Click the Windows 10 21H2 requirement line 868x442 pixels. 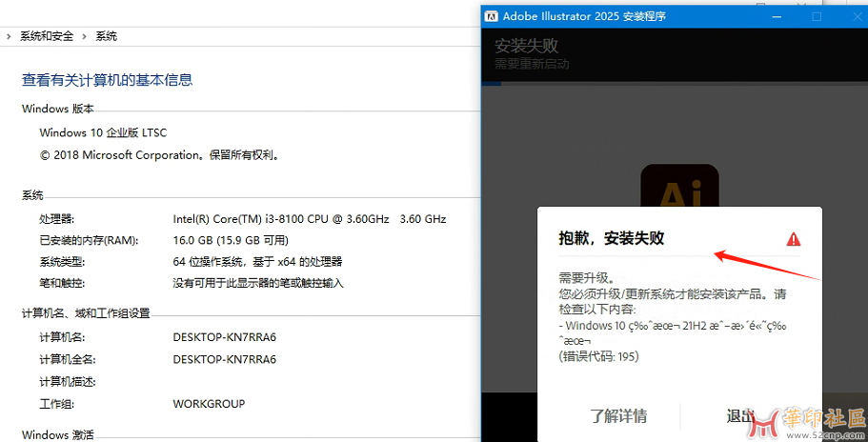[673, 332]
